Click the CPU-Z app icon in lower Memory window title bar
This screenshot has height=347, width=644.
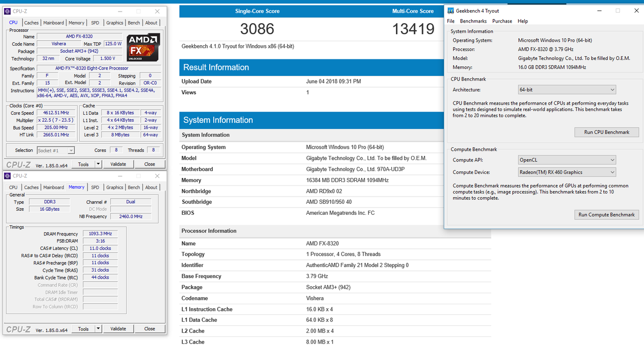coord(7,176)
